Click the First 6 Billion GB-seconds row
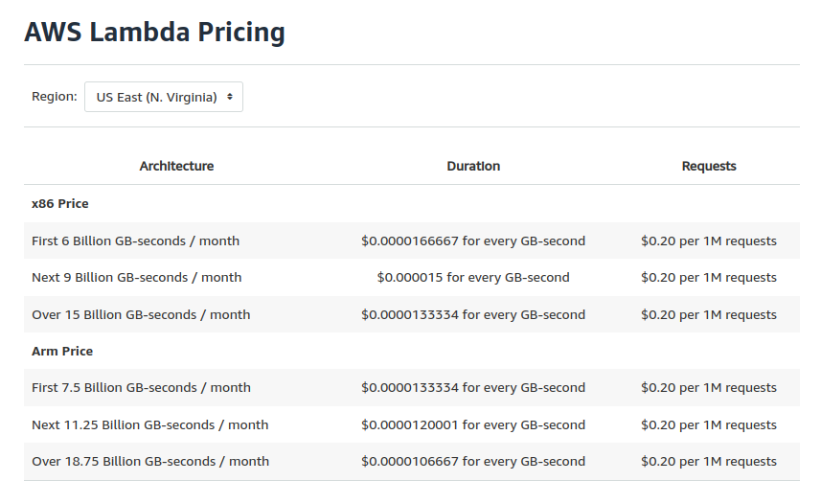821x504 pixels. 135,241
